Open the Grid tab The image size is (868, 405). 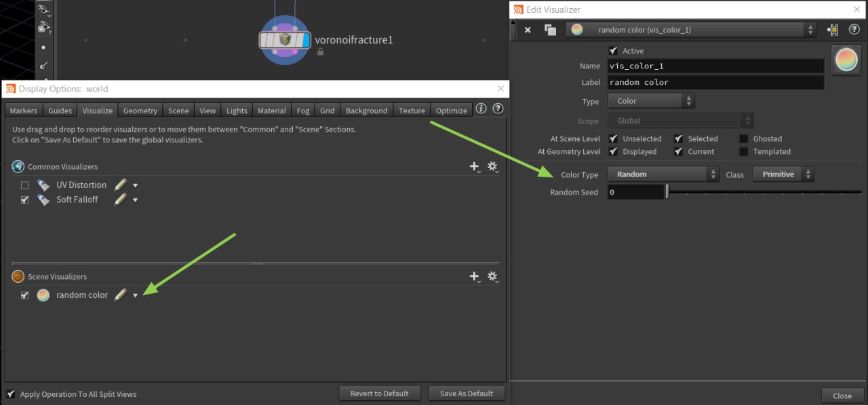328,111
